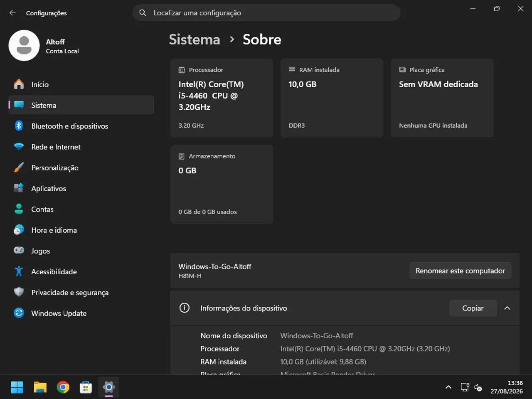Click the RAM instalada memory icon
532x399 pixels.
(292, 69)
